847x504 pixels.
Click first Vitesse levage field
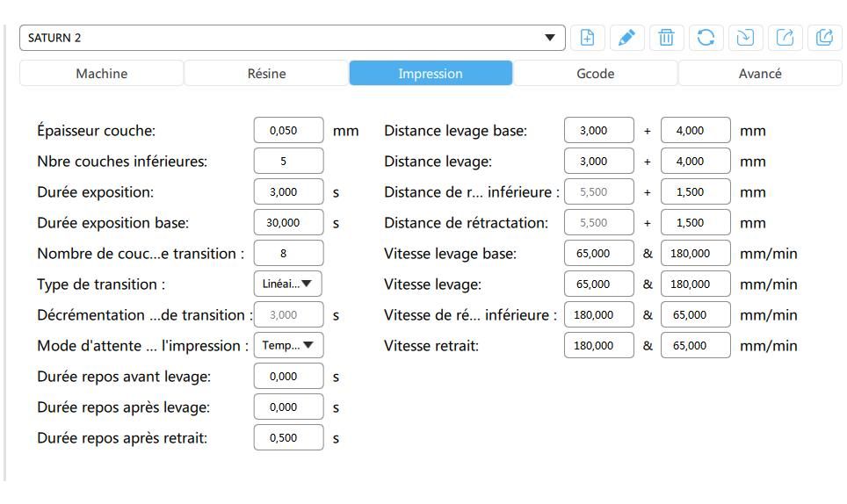point(598,284)
